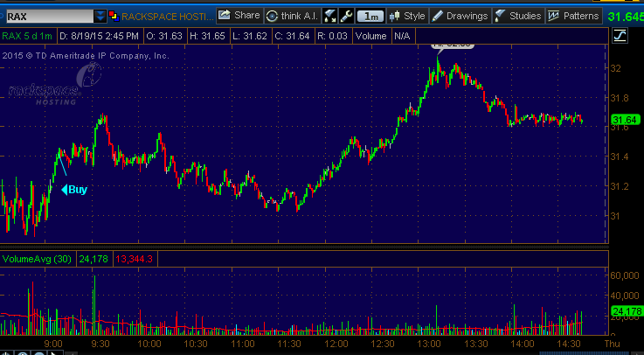Click the O: 31.63 open value
The image size is (644, 355).
(x=164, y=36)
